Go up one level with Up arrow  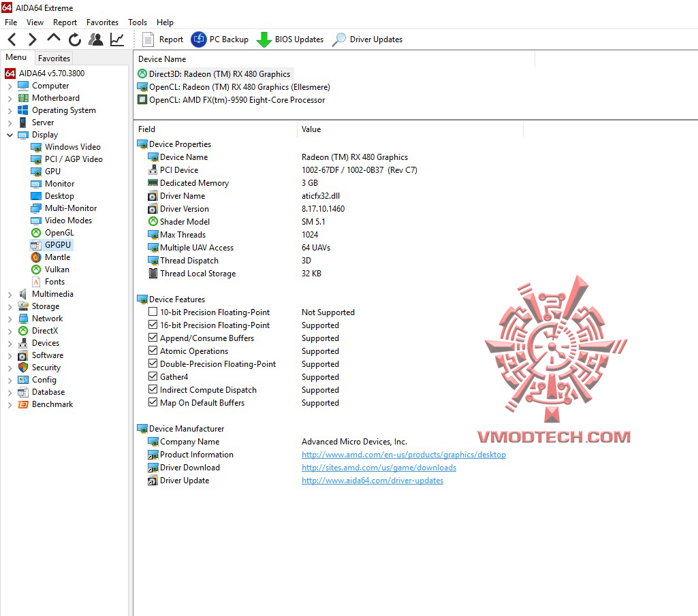(x=53, y=39)
